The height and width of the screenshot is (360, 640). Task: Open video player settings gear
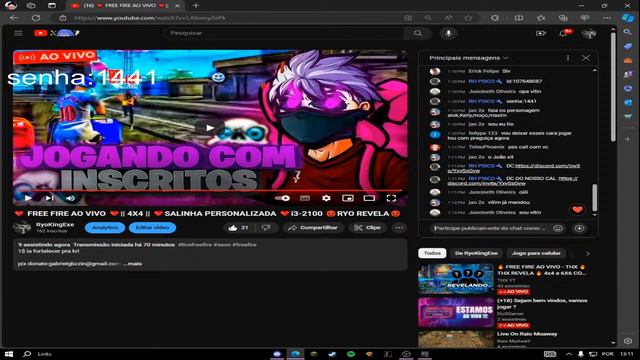point(326,198)
